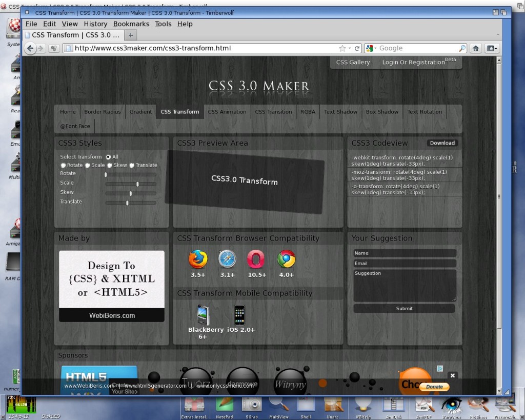The width and height of the screenshot is (525, 420).
Task: Click the Opera compatibility icon
Action: click(256, 259)
